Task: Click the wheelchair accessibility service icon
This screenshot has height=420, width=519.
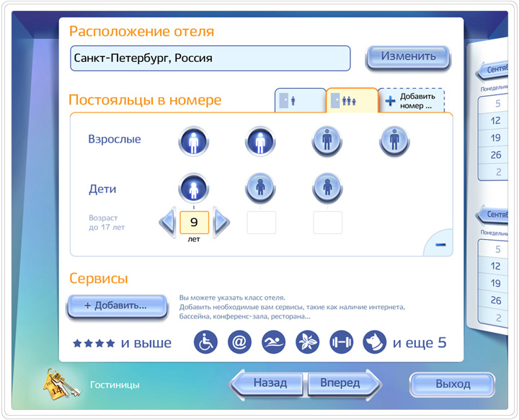Action: [205, 343]
